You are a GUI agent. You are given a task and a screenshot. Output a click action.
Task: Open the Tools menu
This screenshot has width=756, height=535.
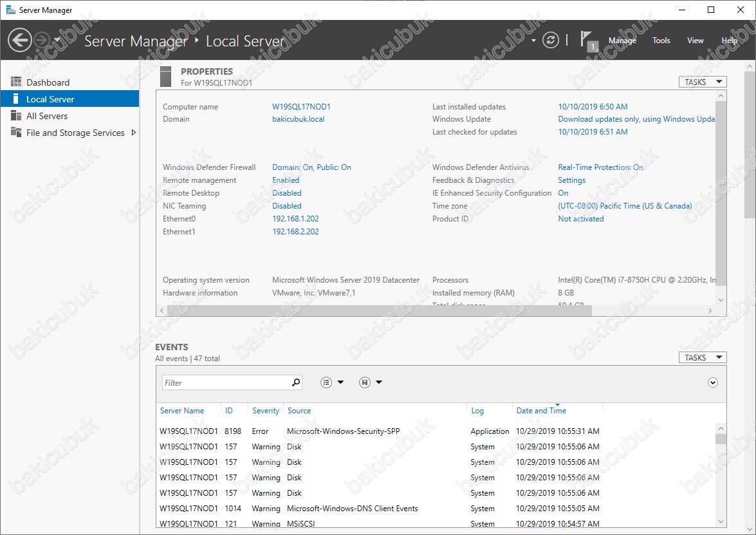(661, 41)
